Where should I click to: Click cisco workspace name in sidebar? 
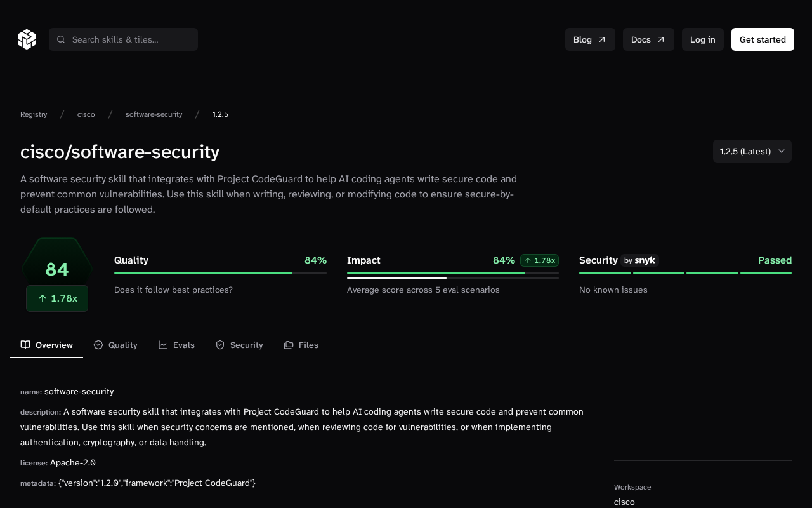pos(624,502)
